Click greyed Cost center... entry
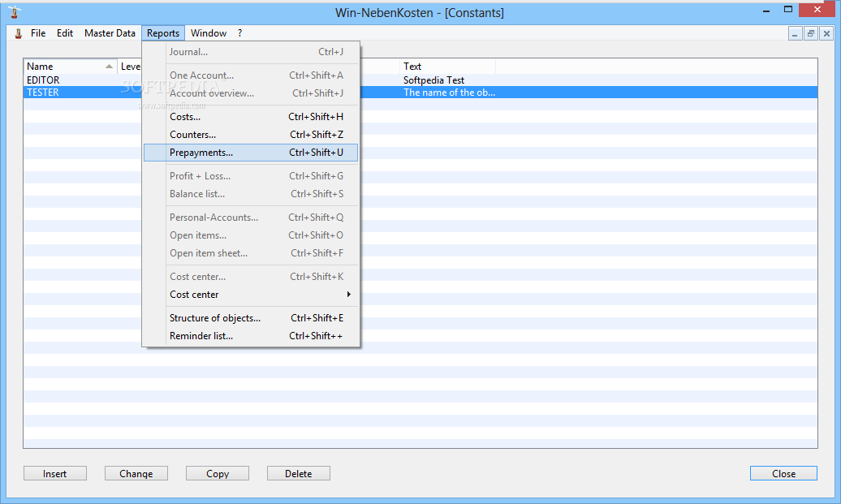This screenshot has width=841, height=504. click(251, 277)
